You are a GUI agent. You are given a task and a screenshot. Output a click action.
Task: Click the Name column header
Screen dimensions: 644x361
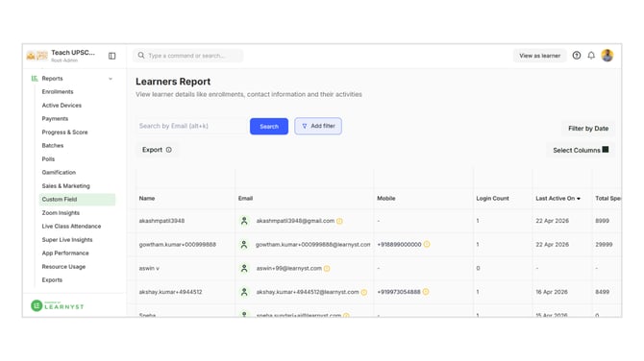[147, 198]
